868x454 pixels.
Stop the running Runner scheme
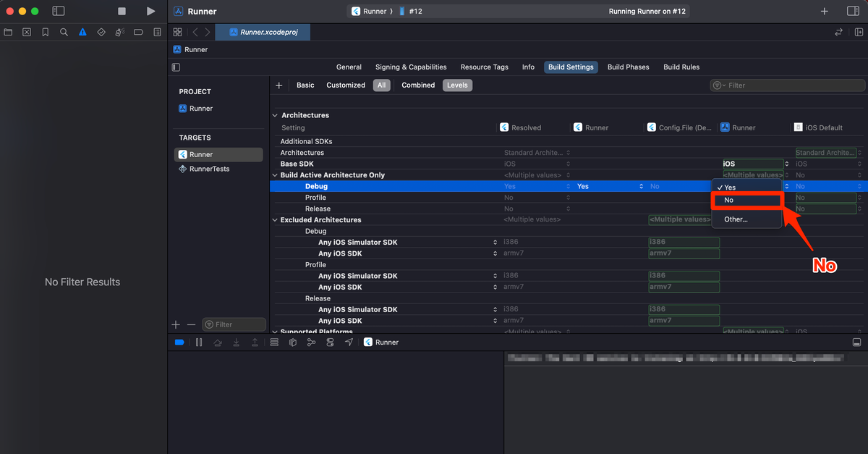click(x=122, y=12)
